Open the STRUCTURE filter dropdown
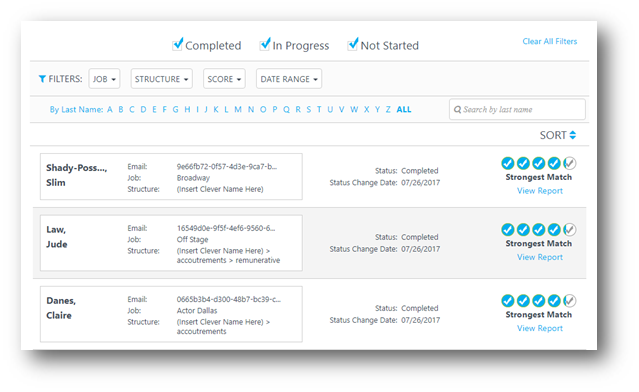This screenshot has width=639, height=392. 161,79
